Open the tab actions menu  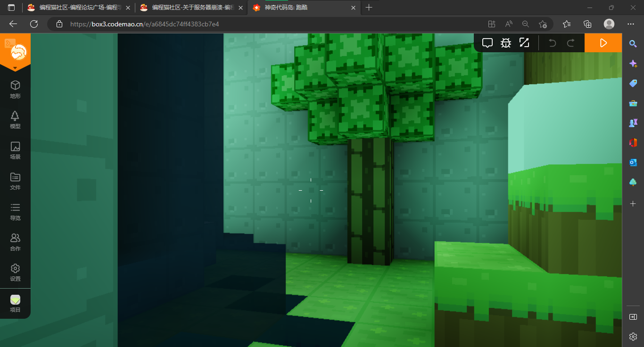[x=11, y=8]
